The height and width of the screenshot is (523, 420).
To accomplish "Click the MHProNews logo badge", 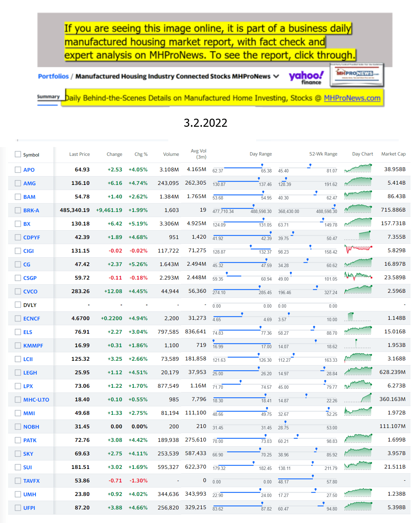I will coord(357,75).
